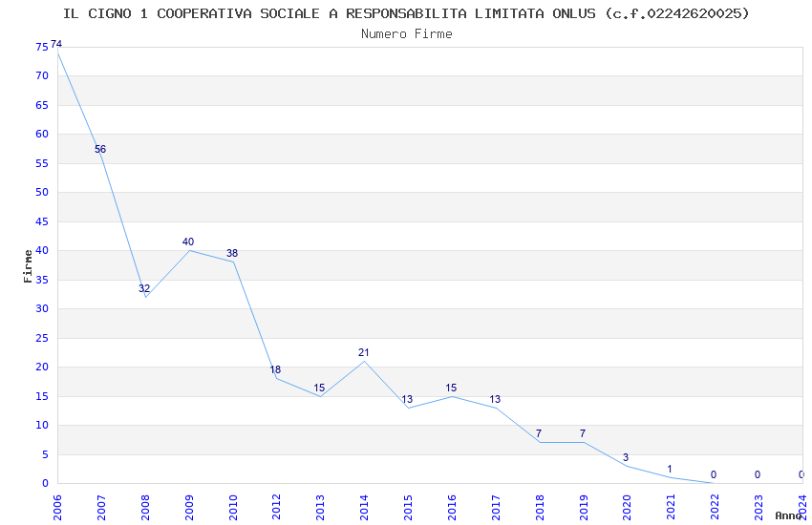The height and width of the screenshot is (525, 812).
Task: Click x-axis year 2010
Action: pos(233,507)
